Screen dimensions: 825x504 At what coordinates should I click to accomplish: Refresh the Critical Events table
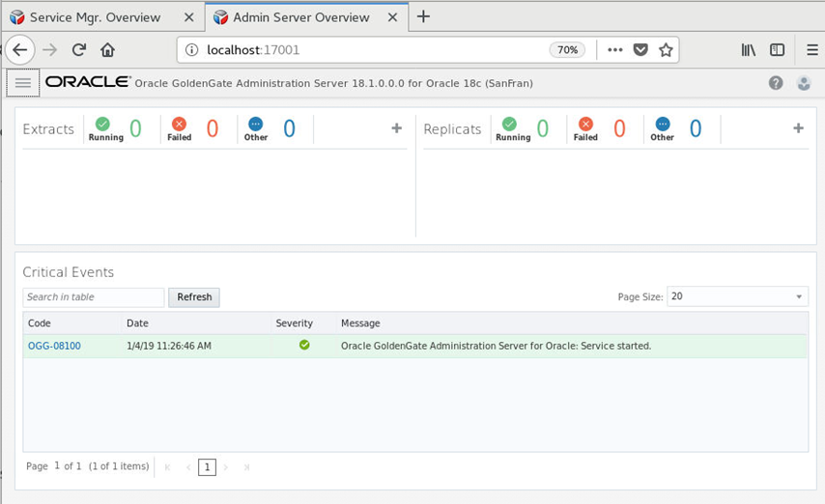click(x=194, y=297)
